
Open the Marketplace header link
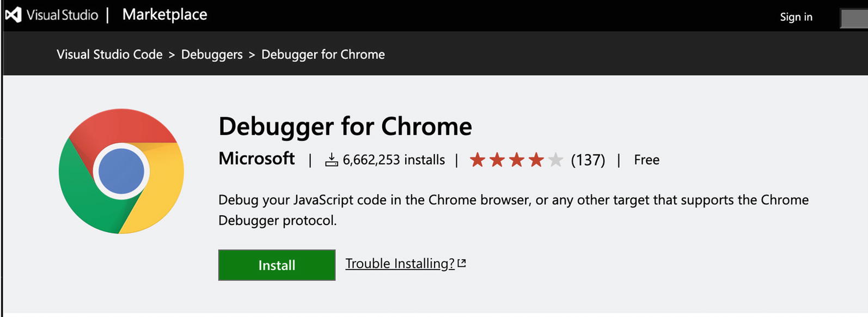pyautogui.click(x=164, y=15)
